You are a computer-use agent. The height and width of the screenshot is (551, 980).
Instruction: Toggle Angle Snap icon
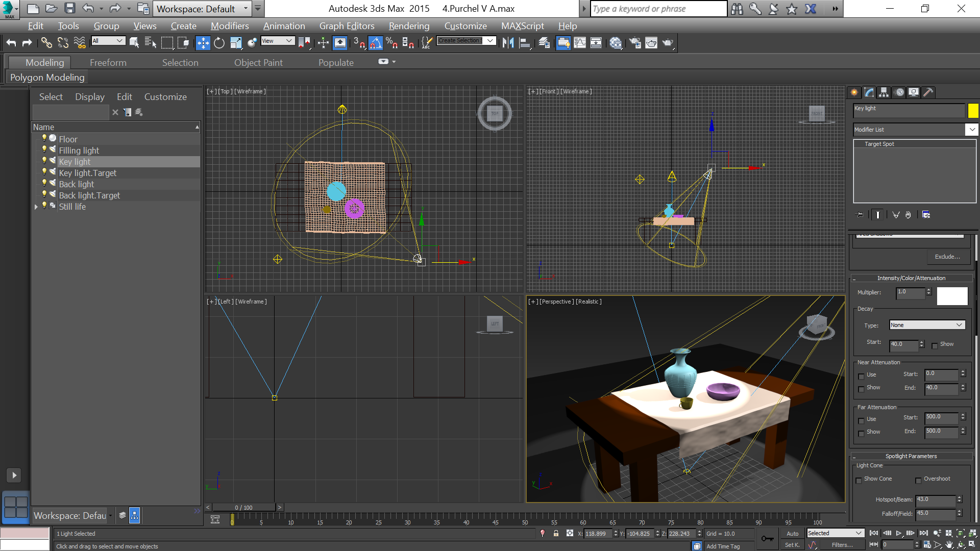[375, 43]
